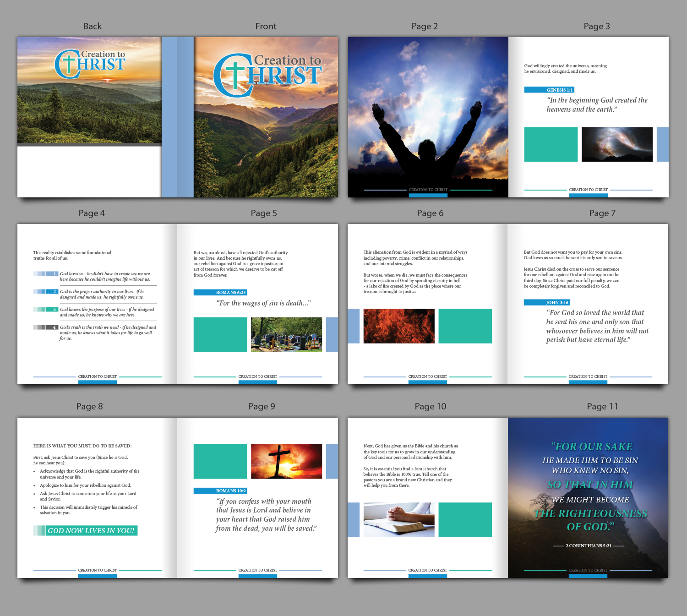Select the 'Front' label
The width and height of the screenshot is (687, 616).
point(266,26)
